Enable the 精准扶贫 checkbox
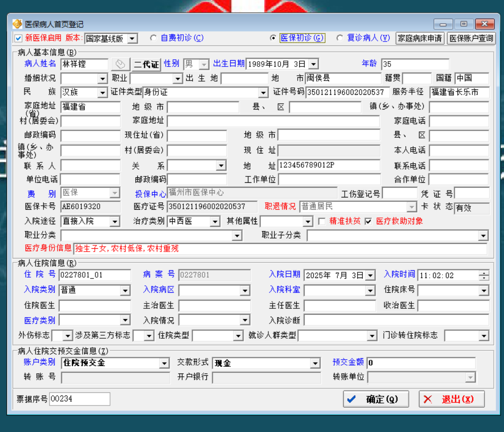 tap(322, 221)
